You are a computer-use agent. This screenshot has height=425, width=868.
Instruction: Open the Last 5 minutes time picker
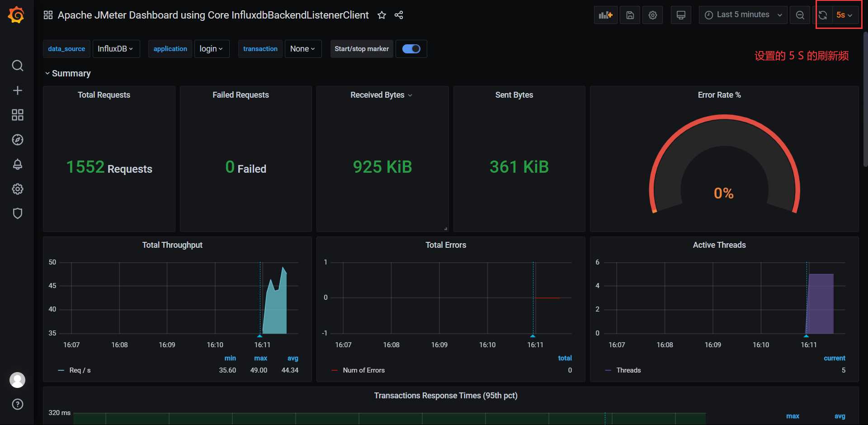click(743, 15)
